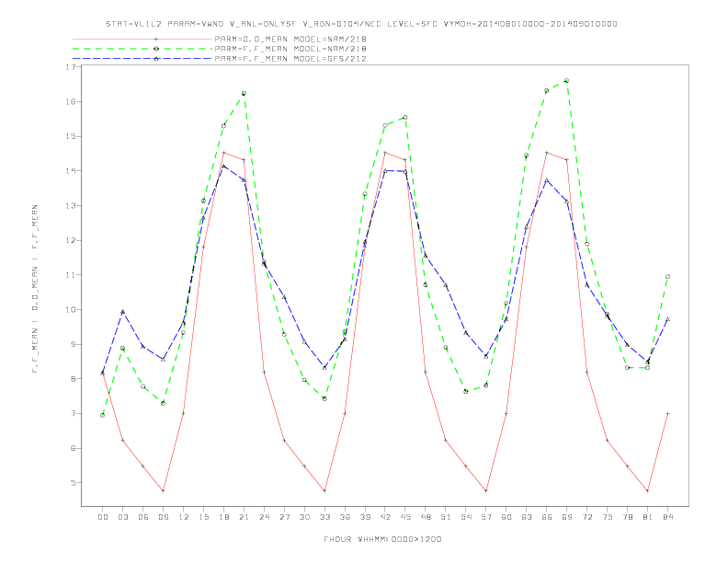
Task: Click y-axis tick label 11
Action: pyautogui.click(x=71, y=275)
